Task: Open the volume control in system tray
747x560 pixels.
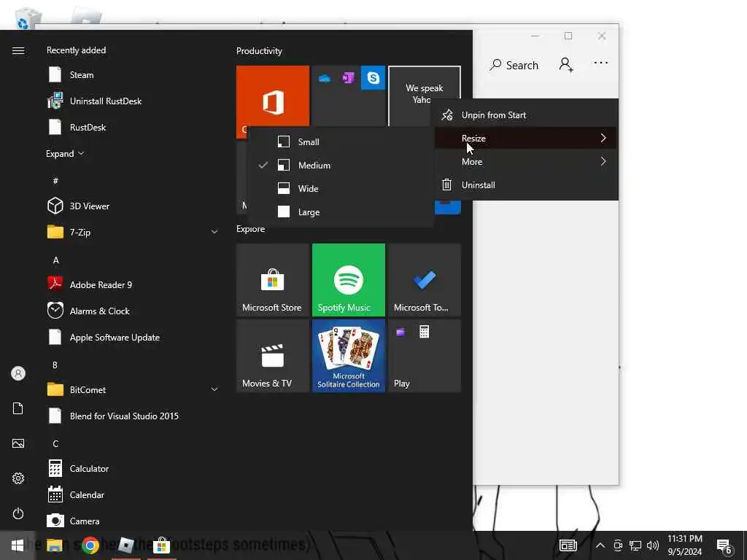Action: pyautogui.click(x=653, y=545)
